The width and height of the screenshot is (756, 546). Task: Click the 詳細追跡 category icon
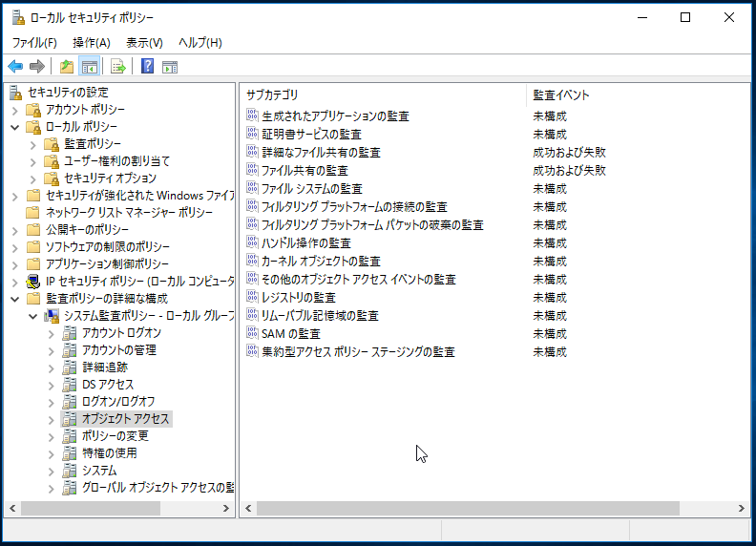(70, 367)
